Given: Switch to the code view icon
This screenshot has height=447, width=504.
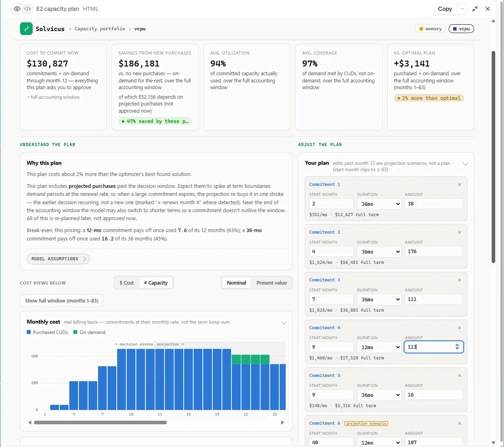Looking at the screenshot, I should coord(27,9).
